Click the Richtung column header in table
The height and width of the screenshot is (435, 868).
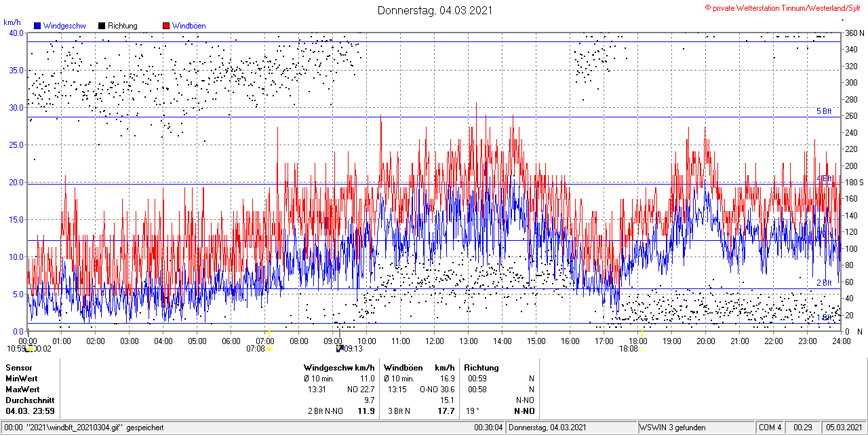481,368
